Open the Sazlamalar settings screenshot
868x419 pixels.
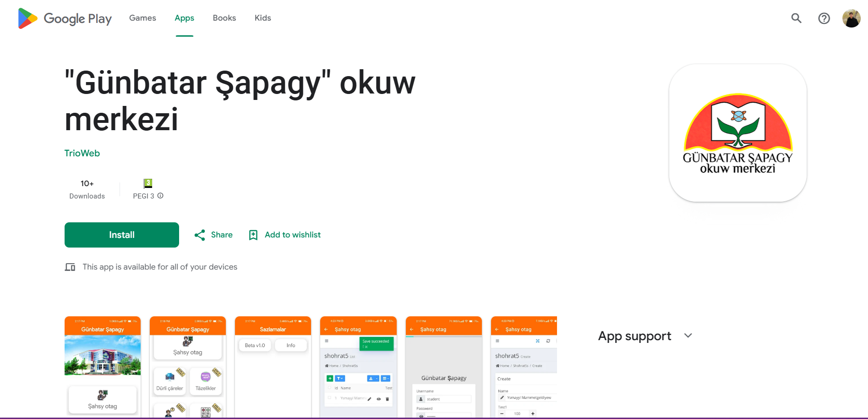[x=273, y=367]
